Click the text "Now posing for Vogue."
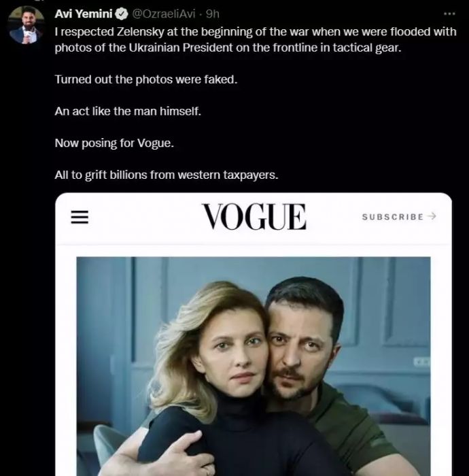Screen dimensions: 469x476 tap(107, 143)
